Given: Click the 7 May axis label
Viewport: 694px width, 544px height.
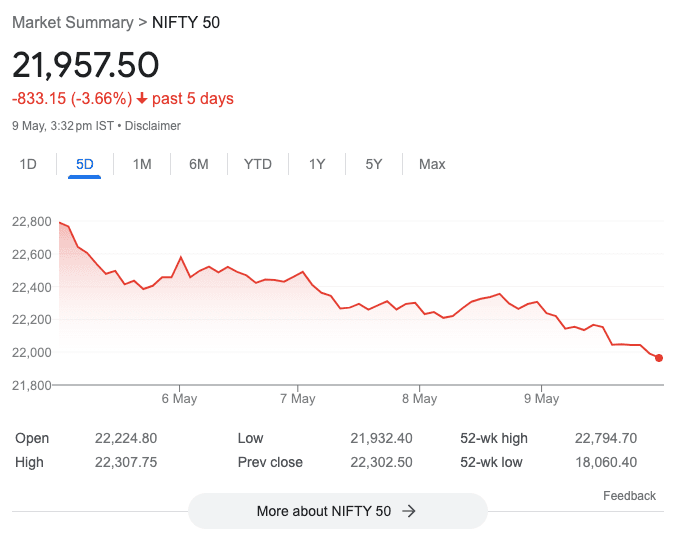Looking at the screenshot, I should pyautogui.click(x=297, y=399).
